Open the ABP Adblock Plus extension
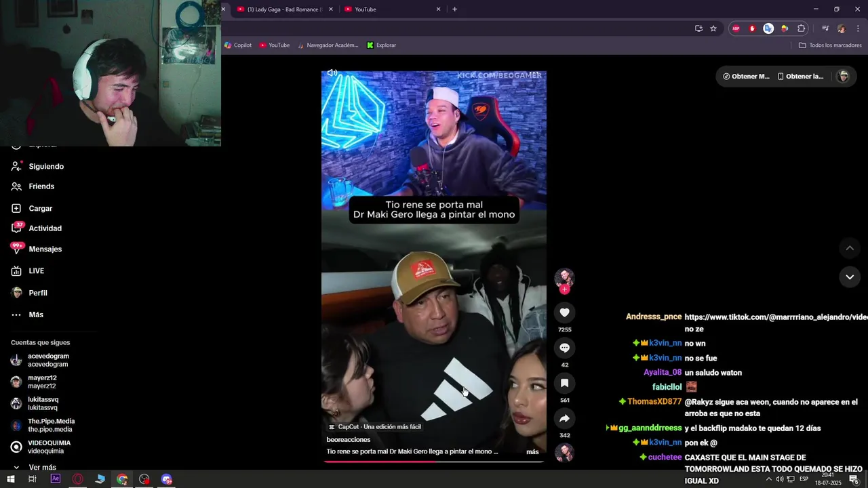The width and height of the screenshot is (868, 488). [736, 28]
